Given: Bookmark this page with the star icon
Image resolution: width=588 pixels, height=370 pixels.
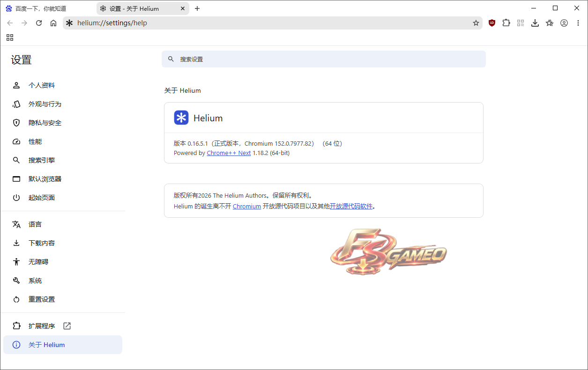Looking at the screenshot, I should 476,23.
